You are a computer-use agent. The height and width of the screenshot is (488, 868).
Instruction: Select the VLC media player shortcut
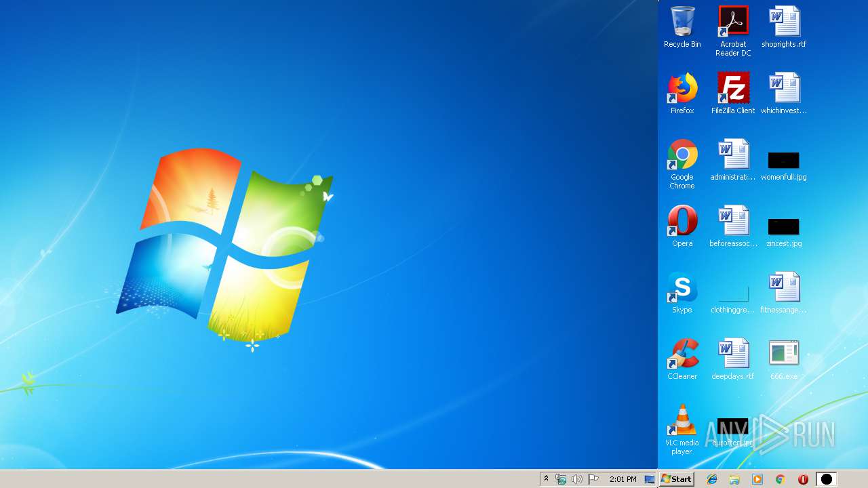(682, 430)
